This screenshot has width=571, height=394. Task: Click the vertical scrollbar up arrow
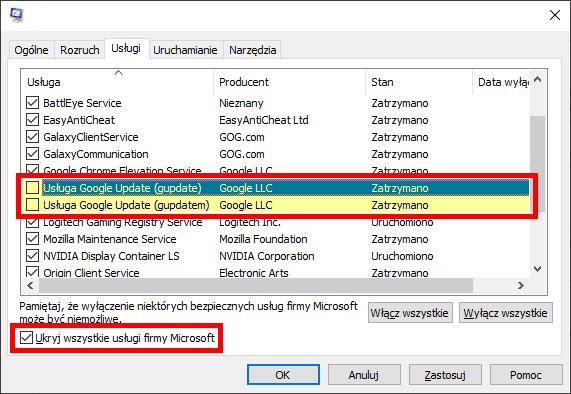click(537, 79)
